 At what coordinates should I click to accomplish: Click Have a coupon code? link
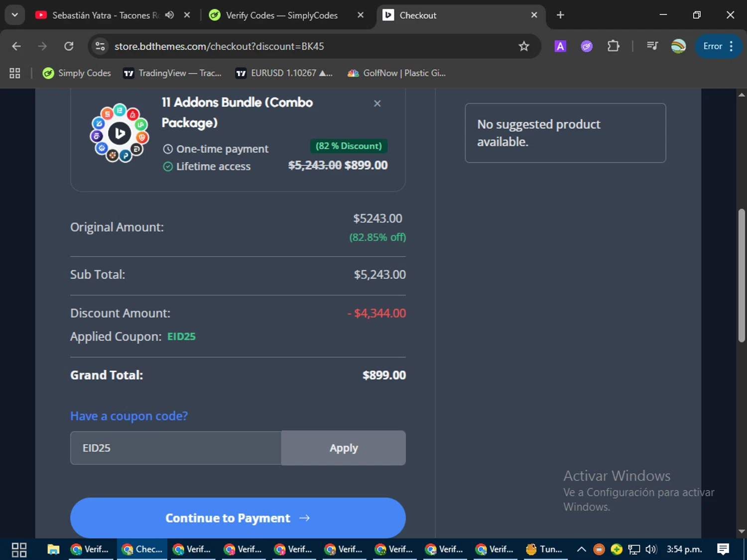(129, 416)
